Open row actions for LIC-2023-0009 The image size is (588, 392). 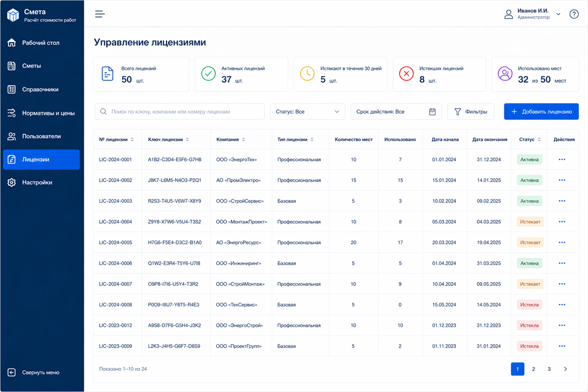click(562, 346)
